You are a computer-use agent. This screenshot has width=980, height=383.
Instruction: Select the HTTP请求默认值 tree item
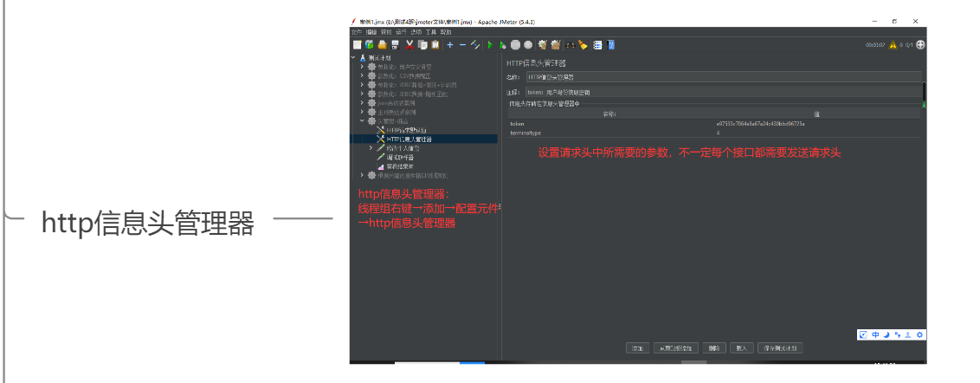pyautogui.click(x=406, y=130)
